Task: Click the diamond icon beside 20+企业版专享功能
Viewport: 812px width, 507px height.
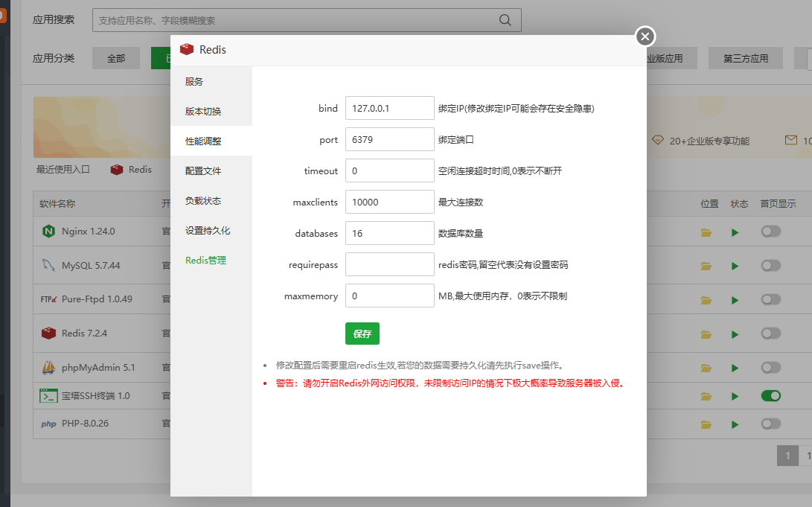Action: tap(658, 140)
